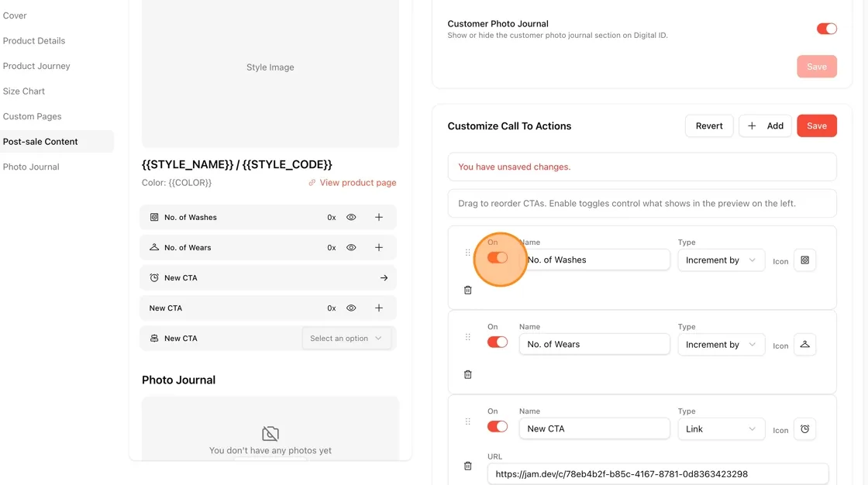
Task: Click the arrow icon on the New CTA link row
Action: pos(384,278)
